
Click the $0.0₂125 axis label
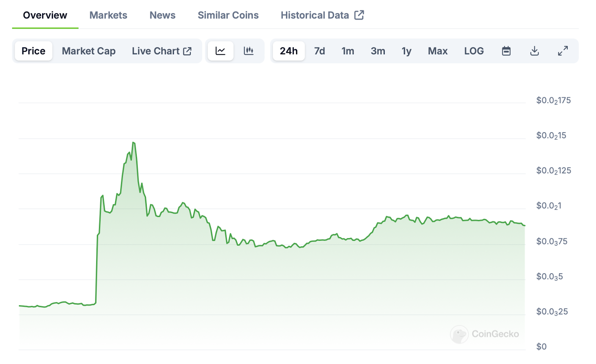554,170
